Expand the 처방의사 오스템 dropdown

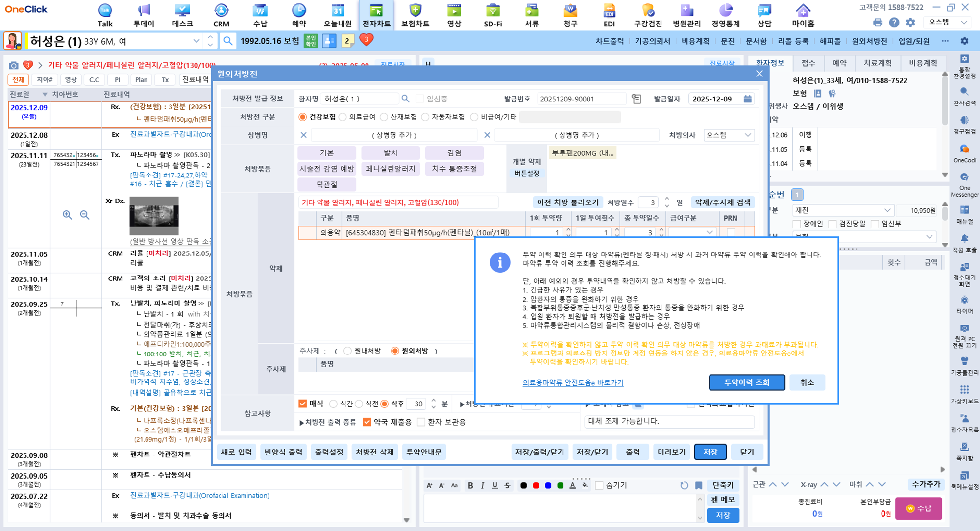747,135
